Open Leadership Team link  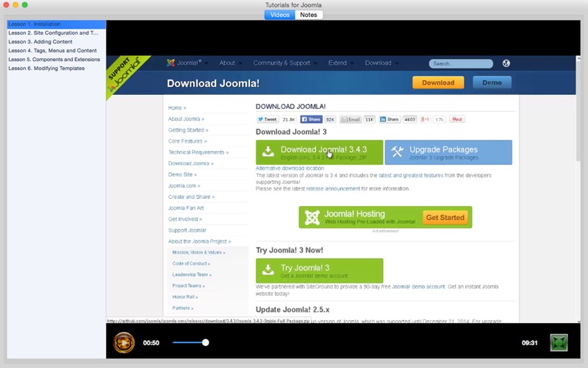pyautogui.click(x=192, y=275)
